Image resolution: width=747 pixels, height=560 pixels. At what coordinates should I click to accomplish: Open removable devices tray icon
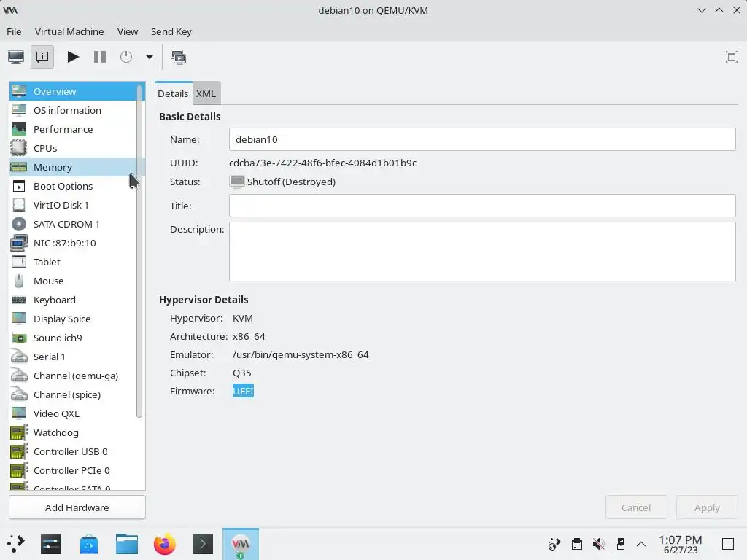tap(620, 544)
